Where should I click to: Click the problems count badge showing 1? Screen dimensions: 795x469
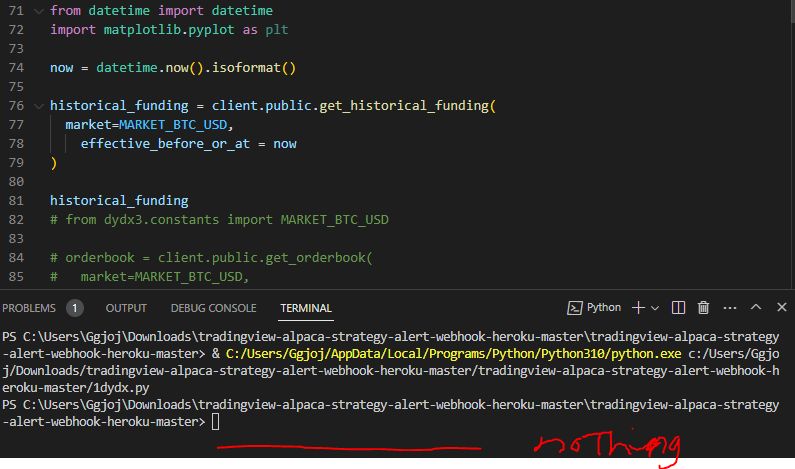pyautogui.click(x=75, y=308)
